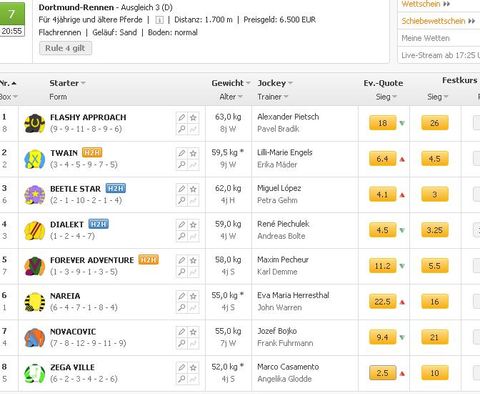The image size is (480, 394).
Task: Click Ev.-Quote 2.5 for Zega Ville
Action: click(382, 373)
